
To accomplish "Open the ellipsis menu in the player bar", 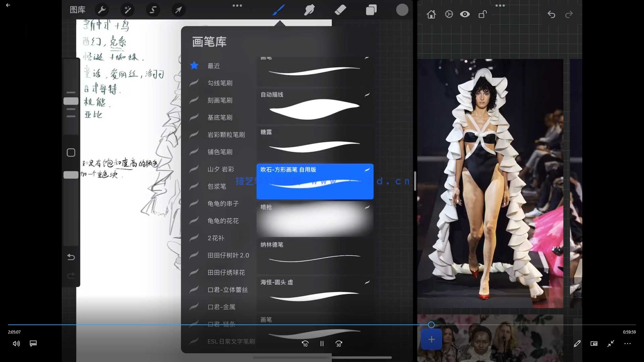I will pos(628,344).
